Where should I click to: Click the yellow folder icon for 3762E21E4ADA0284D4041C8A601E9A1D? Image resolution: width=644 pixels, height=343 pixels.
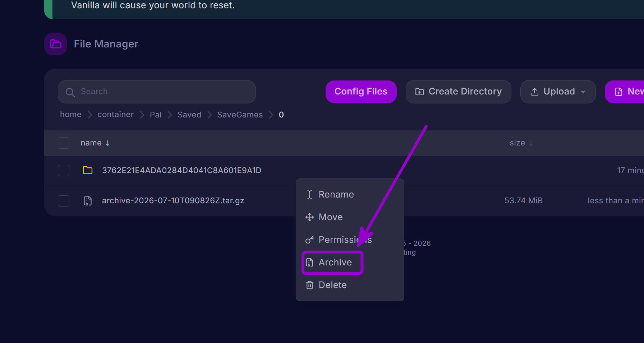coord(88,170)
